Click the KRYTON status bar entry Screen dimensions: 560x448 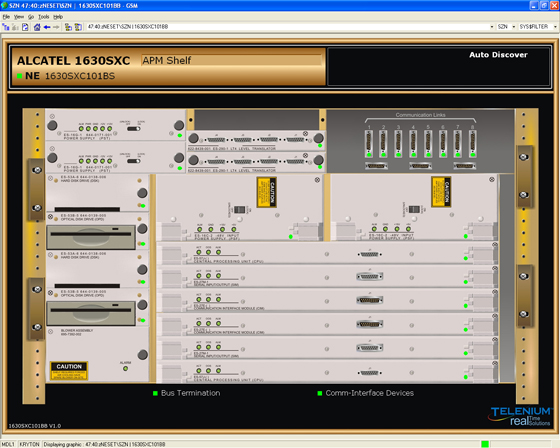29,444
